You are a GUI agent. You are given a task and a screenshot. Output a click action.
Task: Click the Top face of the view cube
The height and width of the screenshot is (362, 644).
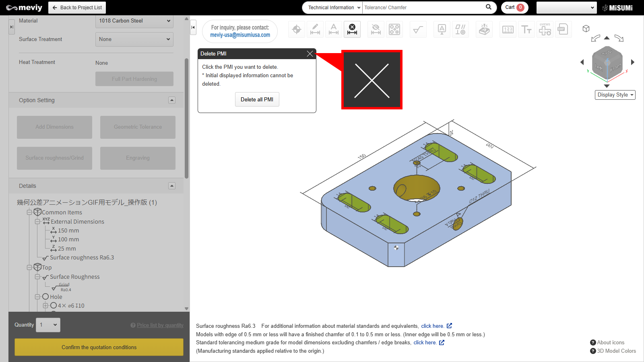(607, 53)
